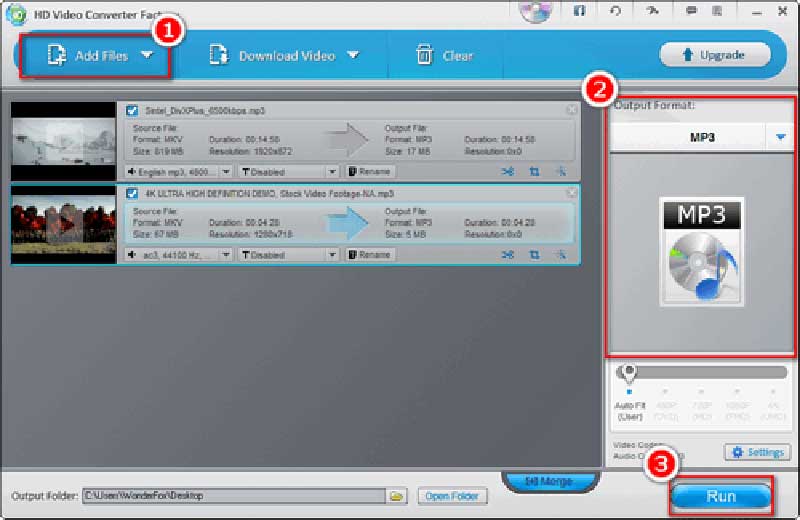Click Download Video button

point(283,56)
